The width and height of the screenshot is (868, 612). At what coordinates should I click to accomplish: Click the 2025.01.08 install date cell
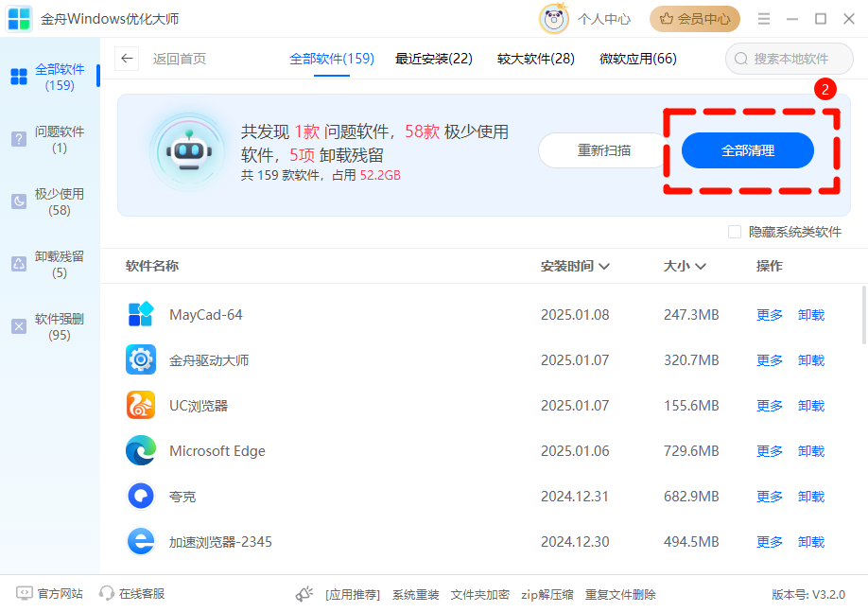[575, 315]
